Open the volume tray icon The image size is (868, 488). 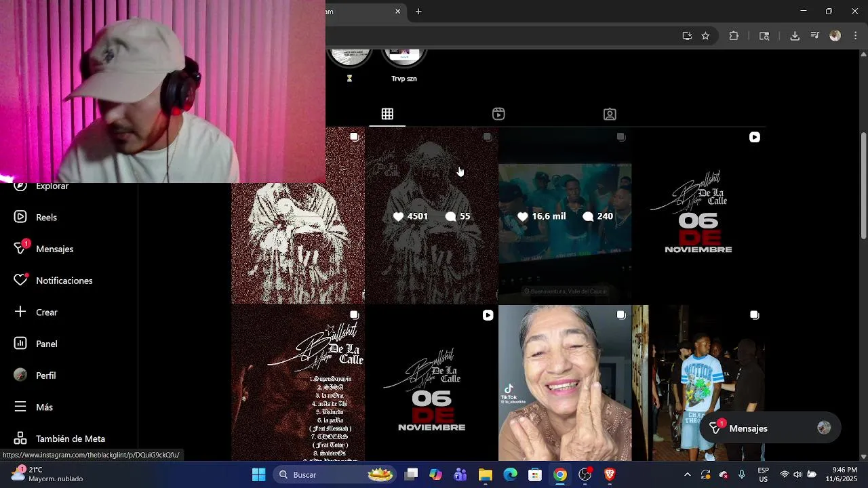pyautogui.click(x=797, y=474)
